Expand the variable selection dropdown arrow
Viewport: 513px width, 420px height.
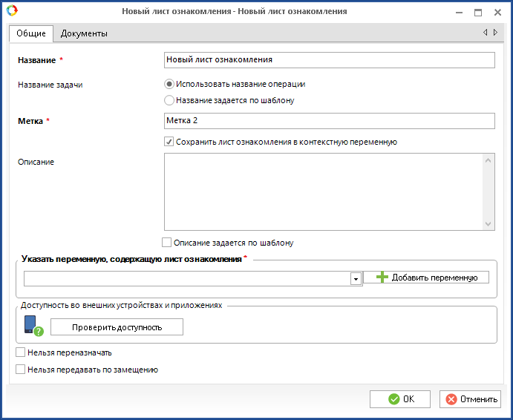[x=356, y=279]
